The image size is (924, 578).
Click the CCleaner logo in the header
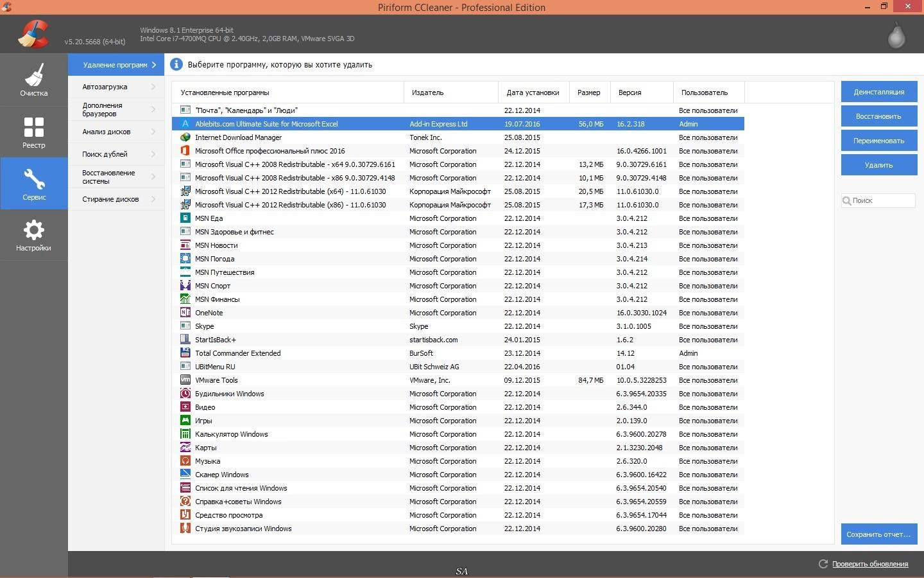33,34
